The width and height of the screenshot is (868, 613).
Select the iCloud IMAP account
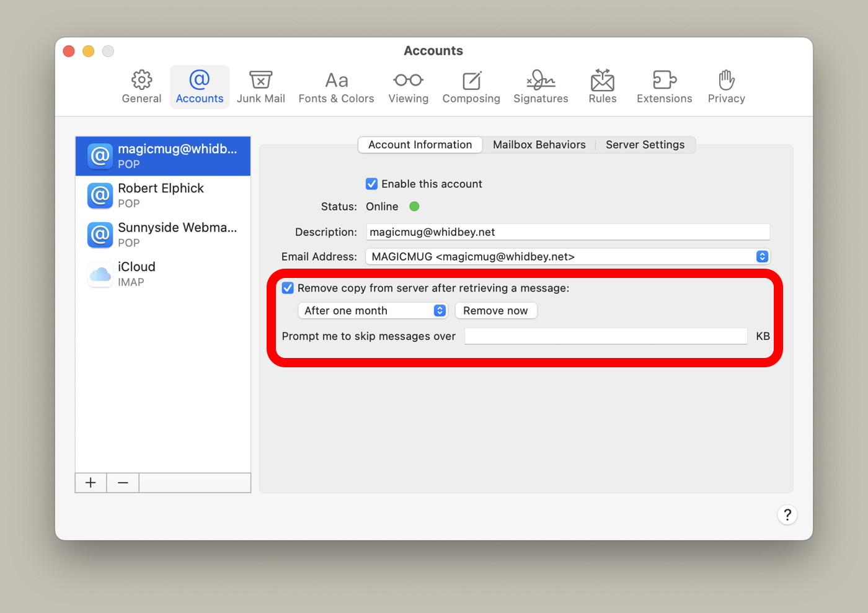162,274
